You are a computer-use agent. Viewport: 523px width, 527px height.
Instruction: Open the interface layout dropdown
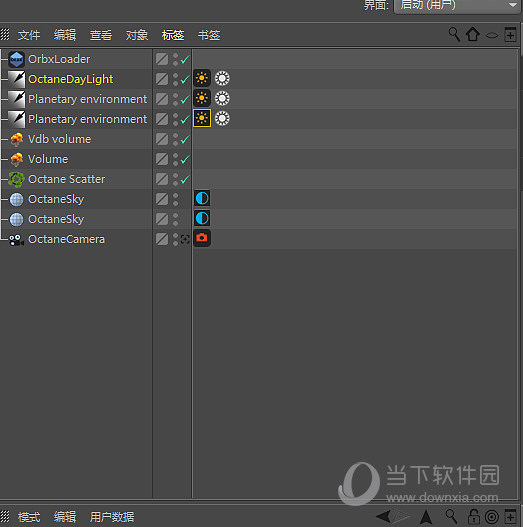click(x=457, y=5)
